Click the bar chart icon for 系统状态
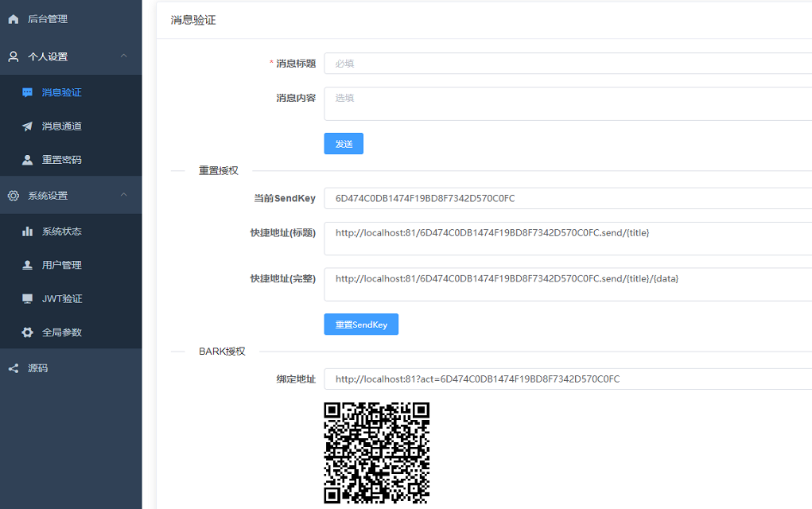The image size is (812, 509). tap(28, 231)
